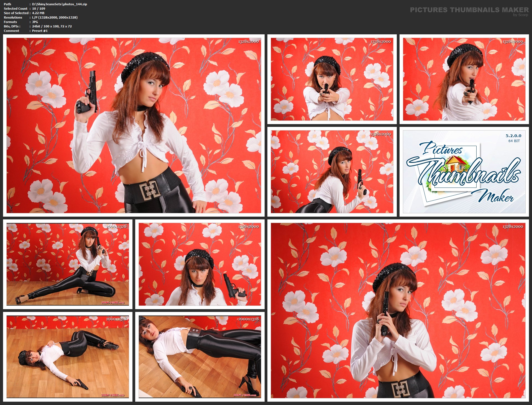The width and height of the screenshot is (532, 405).
Task: Click the 'by Scorp' credit text
Action: 520,15
